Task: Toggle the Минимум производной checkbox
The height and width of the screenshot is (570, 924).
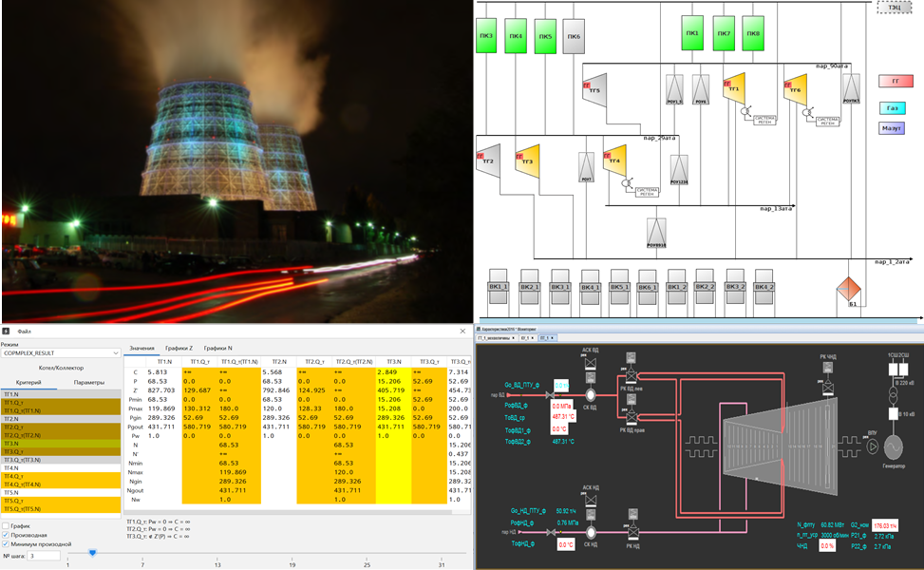Action: [7, 544]
